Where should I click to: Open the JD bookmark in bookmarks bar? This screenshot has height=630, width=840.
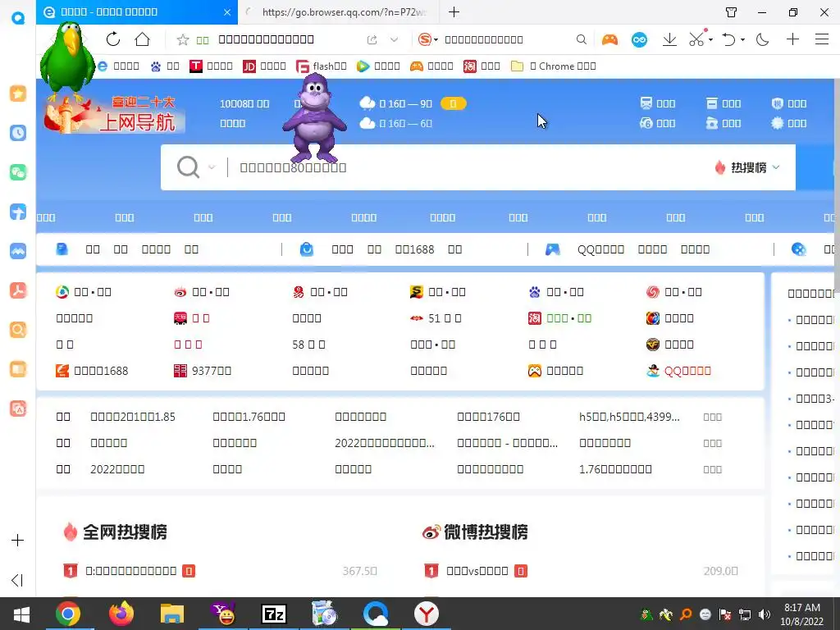(x=264, y=66)
